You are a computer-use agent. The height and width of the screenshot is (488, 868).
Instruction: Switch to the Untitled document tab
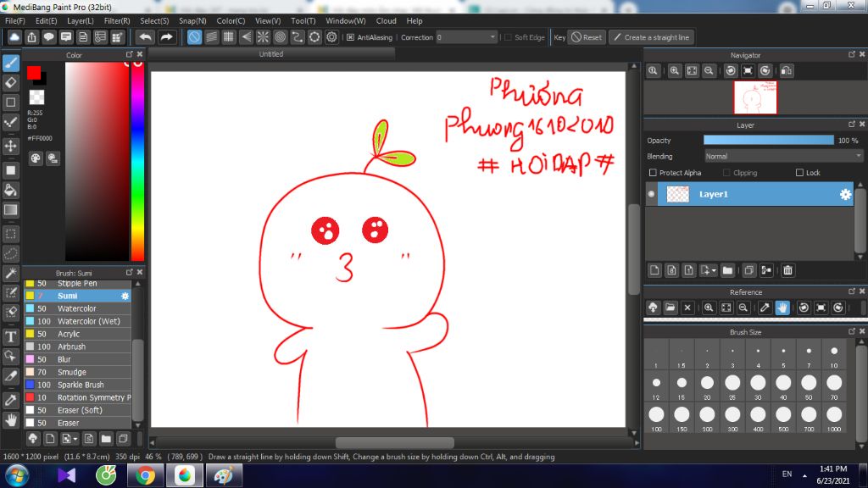point(271,53)
